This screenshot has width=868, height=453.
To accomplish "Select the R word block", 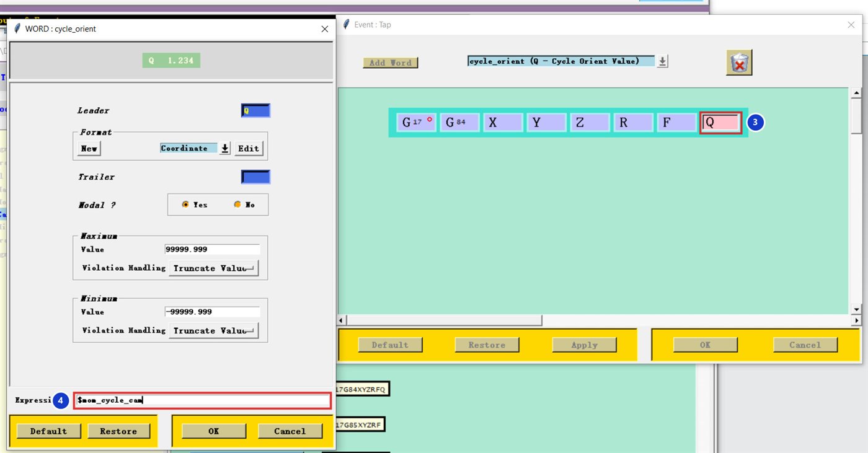I will coord(633,123).
